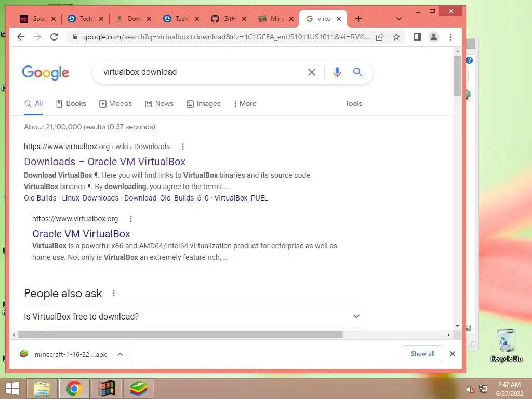Open the Tools search options

point(353,104)
